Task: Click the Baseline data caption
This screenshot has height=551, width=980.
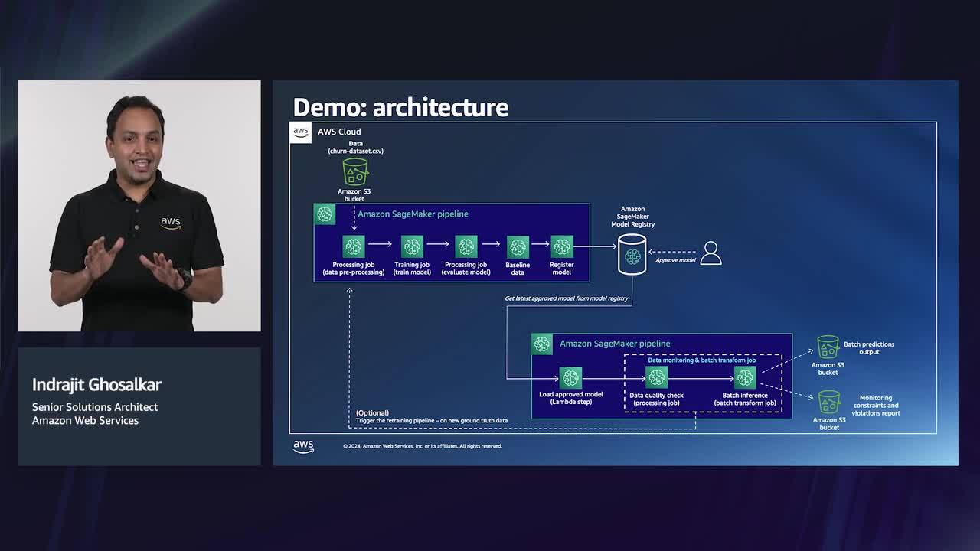Action: coord(518,268)
